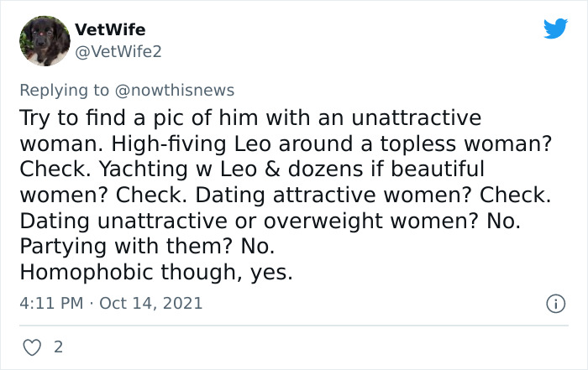Click the "Homophobic though, yes." line
Image resolution: width=588 pixels, height=370 pixels.
pyautogui.click(x=155, y=273)
